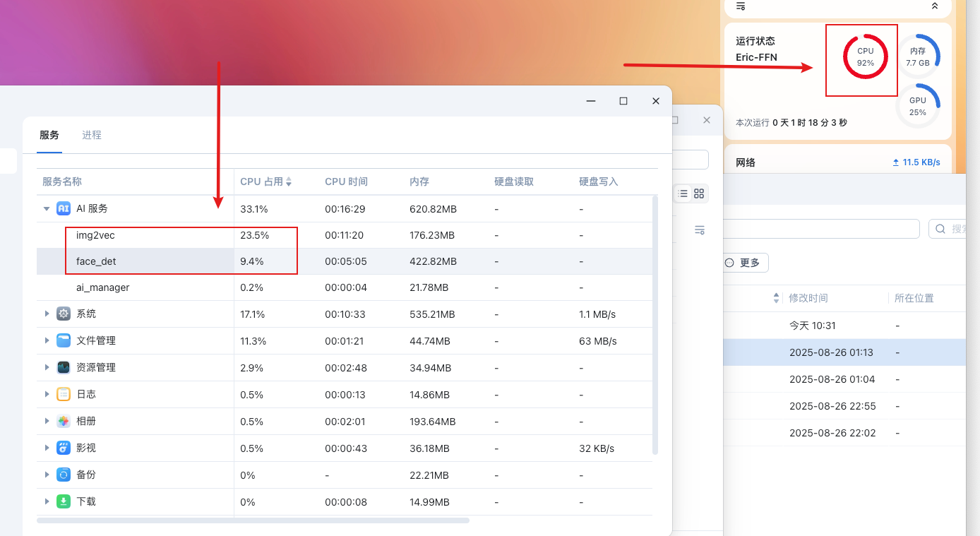The image size is (980, 536).
Task: Expand the 系统 service row
Action: [47, 314]
